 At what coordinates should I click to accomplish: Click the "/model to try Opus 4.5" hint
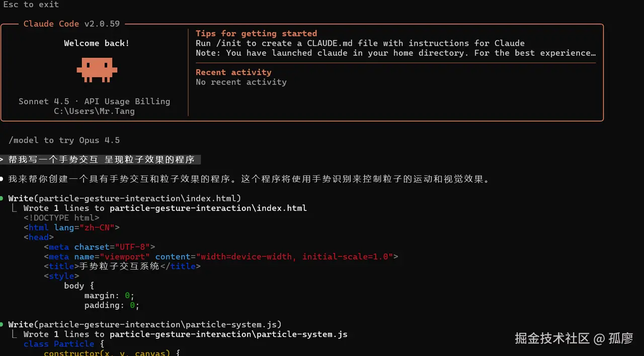(64, 140)
